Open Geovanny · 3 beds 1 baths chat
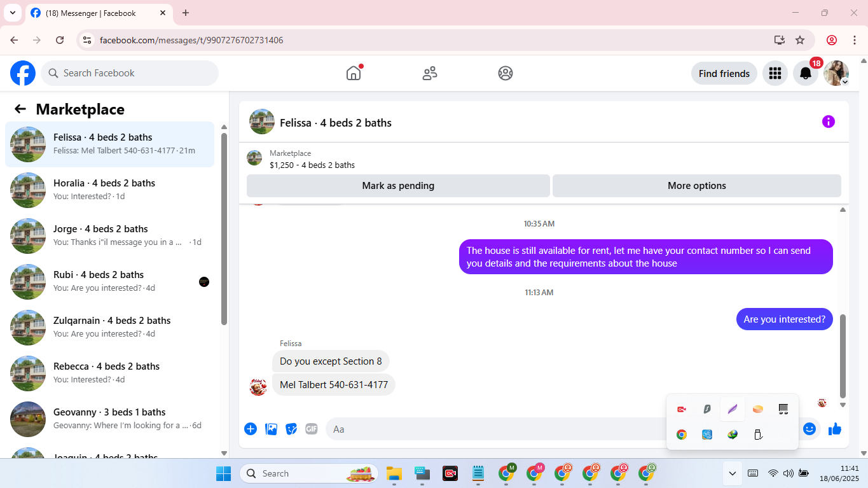The width and height of the screenshot is (868, 488). click(110, 419)
